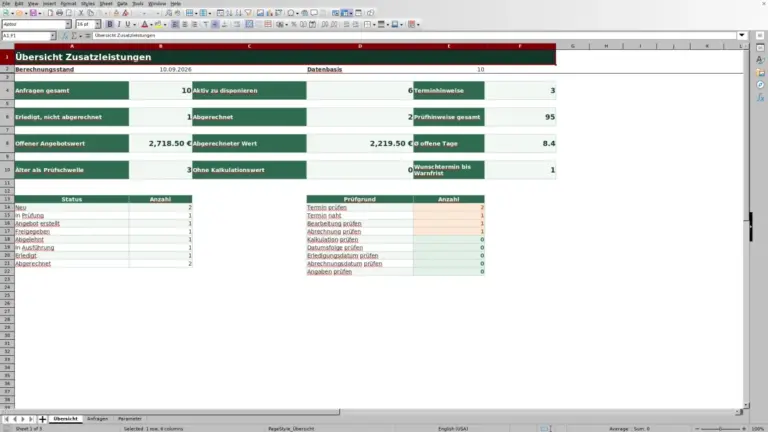
Task: Switch to the Parameter sheet tab
Action: click(x=130, y=419)
